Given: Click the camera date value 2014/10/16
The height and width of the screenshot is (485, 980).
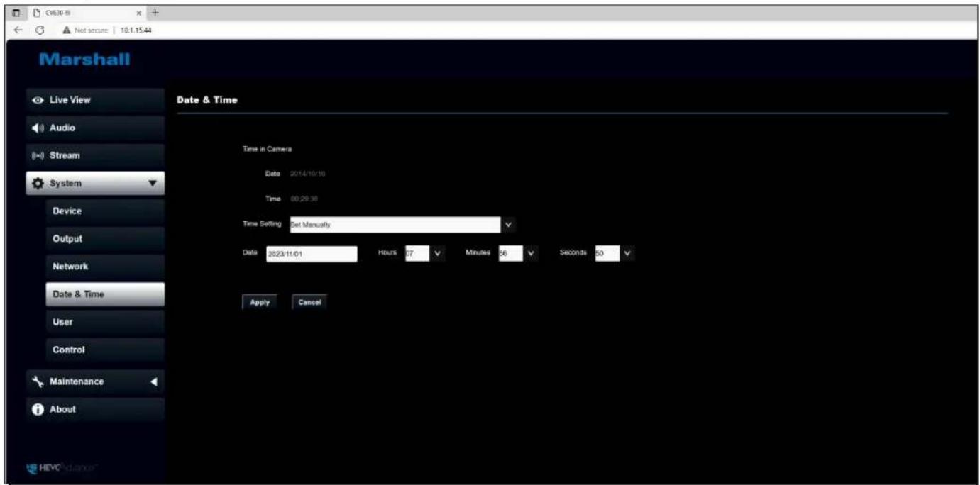Looking at the screenshot, I should point(307,174).
